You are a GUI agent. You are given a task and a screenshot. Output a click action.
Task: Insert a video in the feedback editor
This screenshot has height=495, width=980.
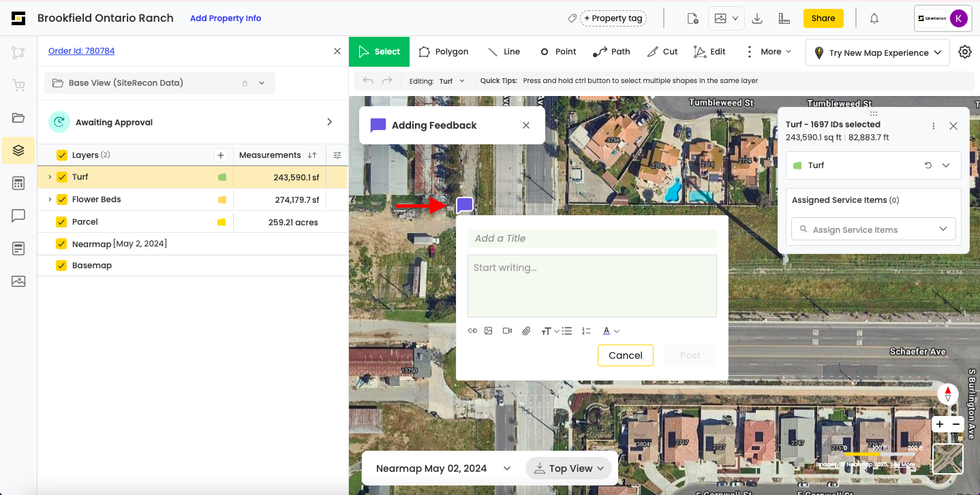point(507,331)
